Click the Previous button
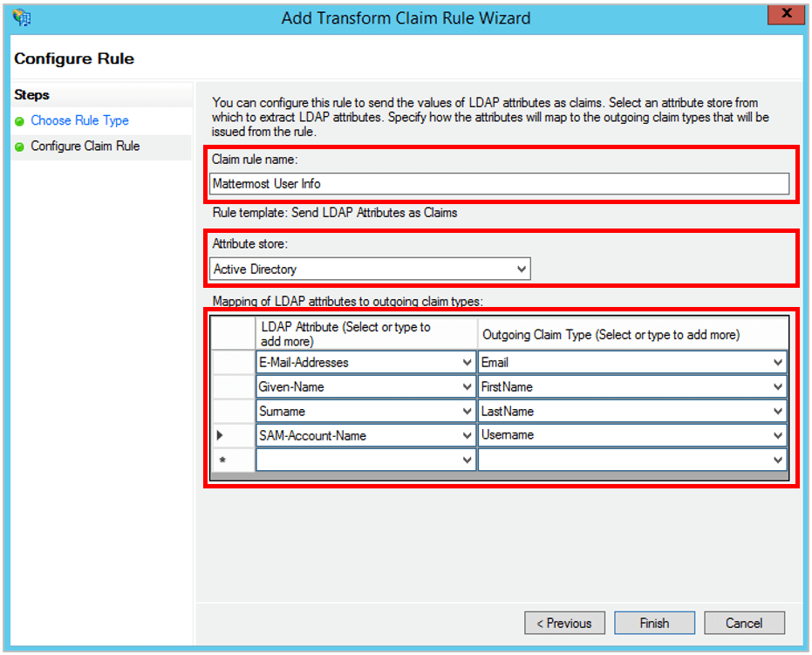 click(x=564, y=623)
